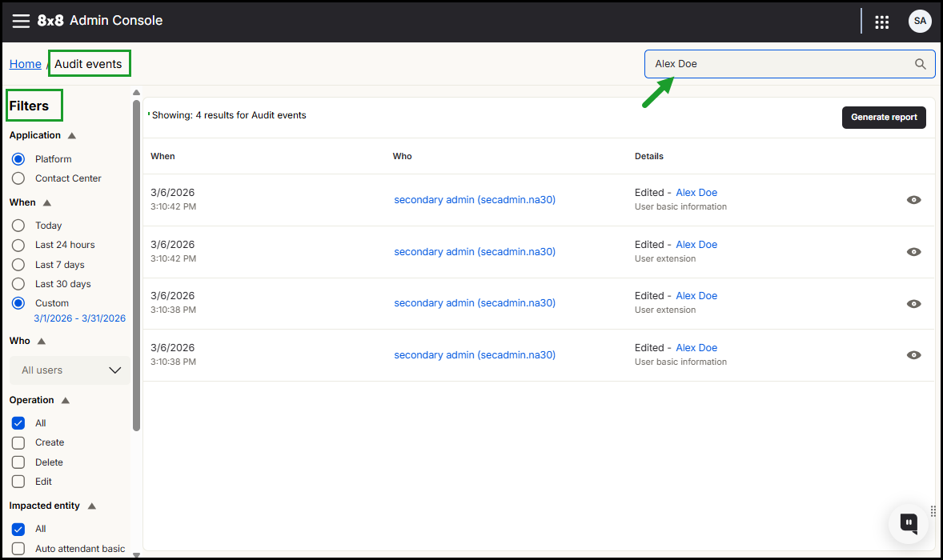The height and width of the screenshot is (560, 943).
Task: Click the Filters scrollbar up arrow
Action: pyautogui.click(x=137, y=93)
